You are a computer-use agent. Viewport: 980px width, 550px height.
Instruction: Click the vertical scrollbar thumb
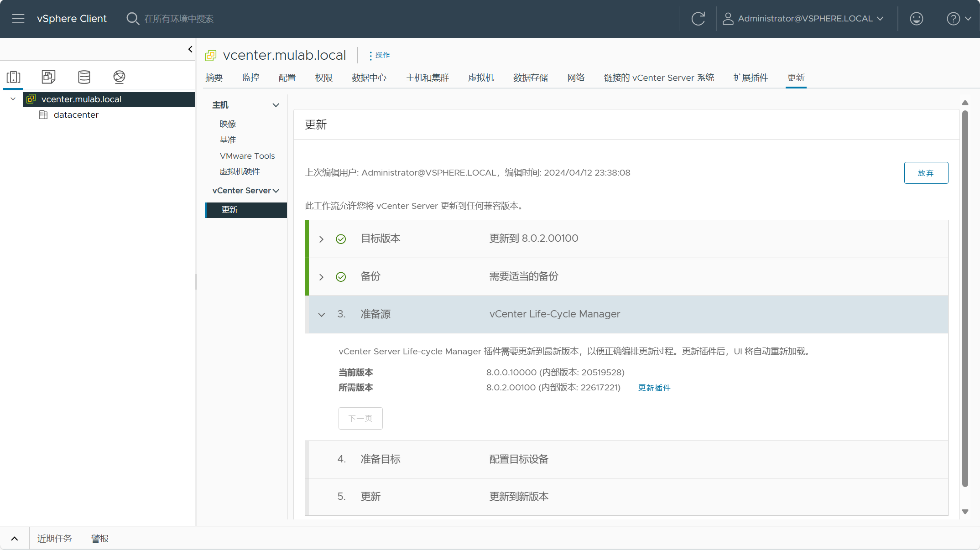(x=965, y=299)
